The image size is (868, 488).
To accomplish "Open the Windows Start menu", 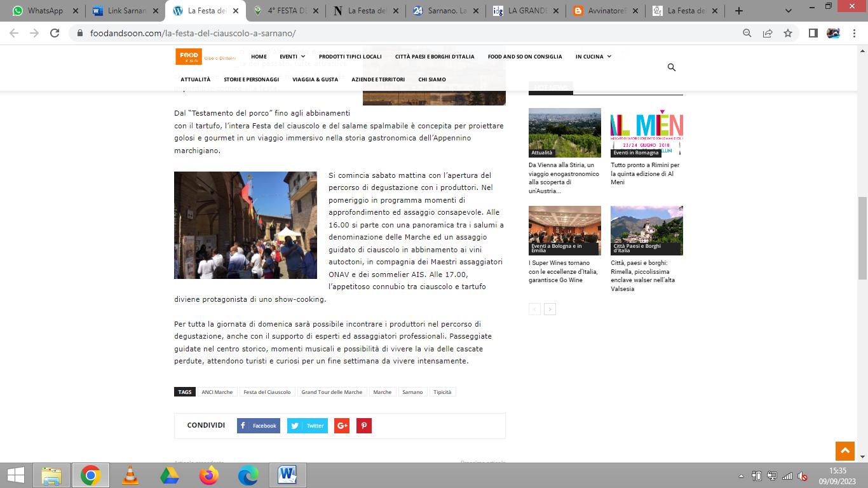I will (x=15, y=475).
